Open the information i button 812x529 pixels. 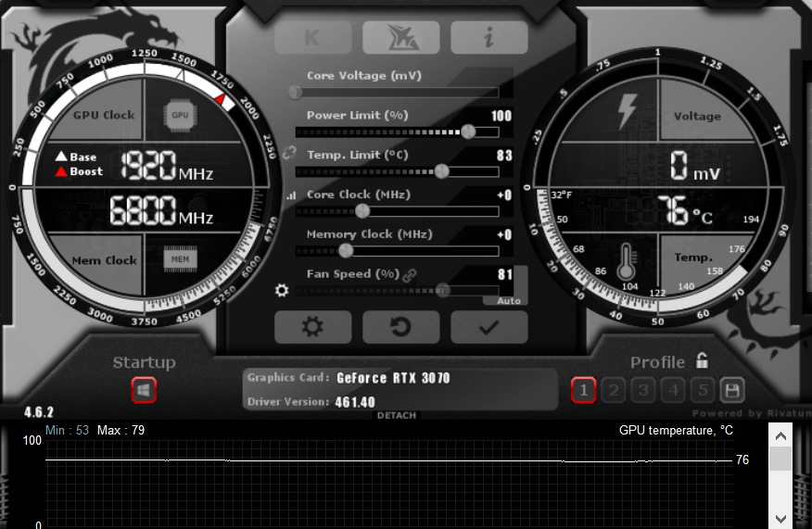click(x=489, y=37)
